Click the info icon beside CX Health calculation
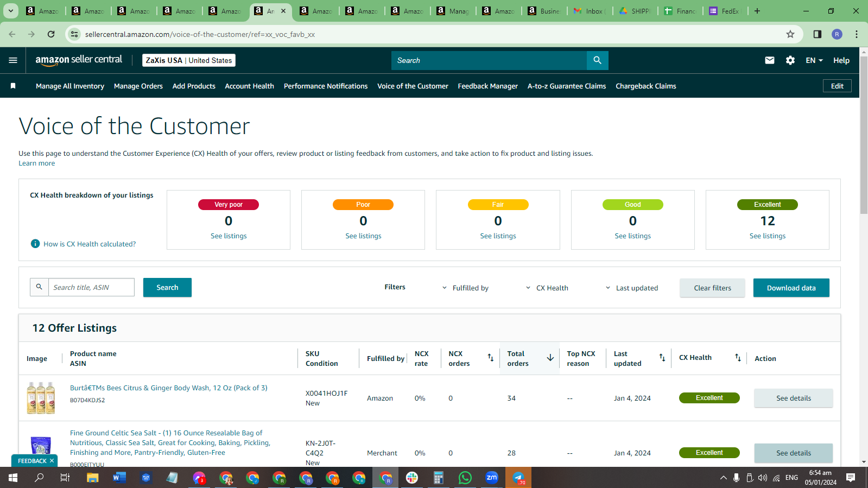Screen dimensions: 868x488 click(35, 244)
